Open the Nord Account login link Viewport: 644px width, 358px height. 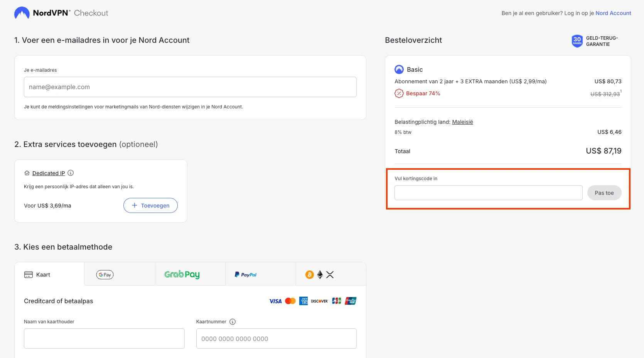(x=613, y=13)
